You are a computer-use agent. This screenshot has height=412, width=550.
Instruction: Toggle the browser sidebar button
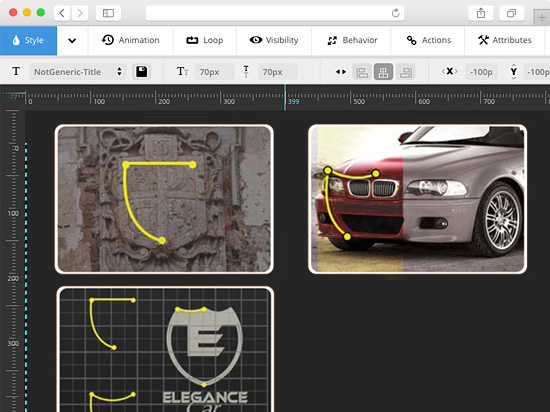pos(108,13)
